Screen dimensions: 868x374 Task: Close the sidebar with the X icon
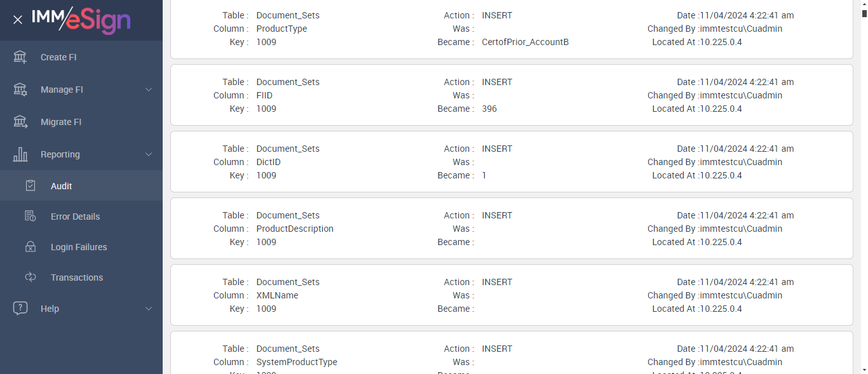[18, 20]
